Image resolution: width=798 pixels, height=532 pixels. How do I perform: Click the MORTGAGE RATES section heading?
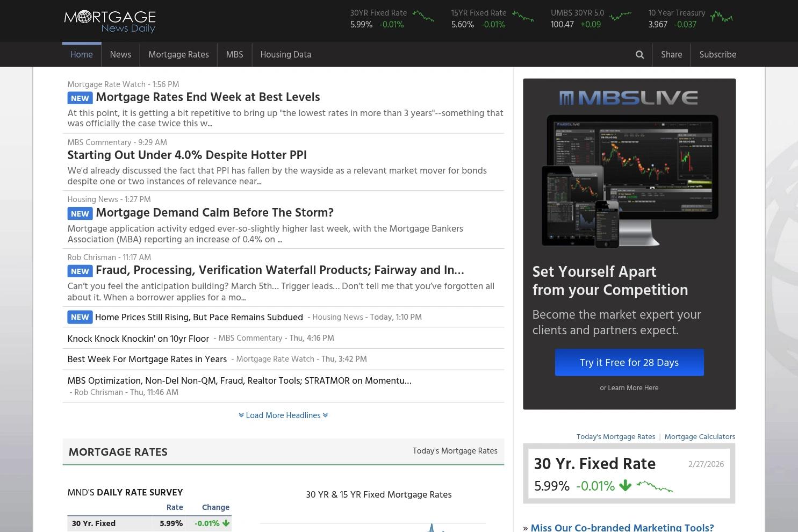pyautogui.click(x=118, y=452)
